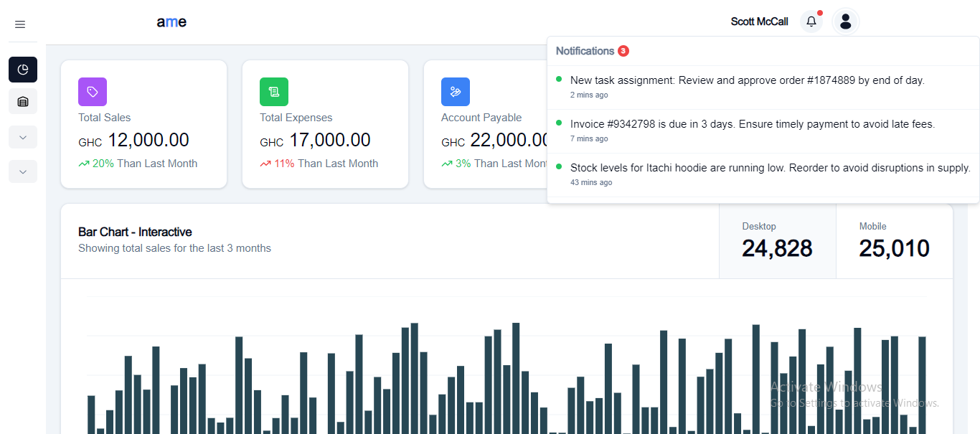Click the green Total Expenses receipt icon
Image resolution: width=980 pixels, height=434 pixels.
274,92
